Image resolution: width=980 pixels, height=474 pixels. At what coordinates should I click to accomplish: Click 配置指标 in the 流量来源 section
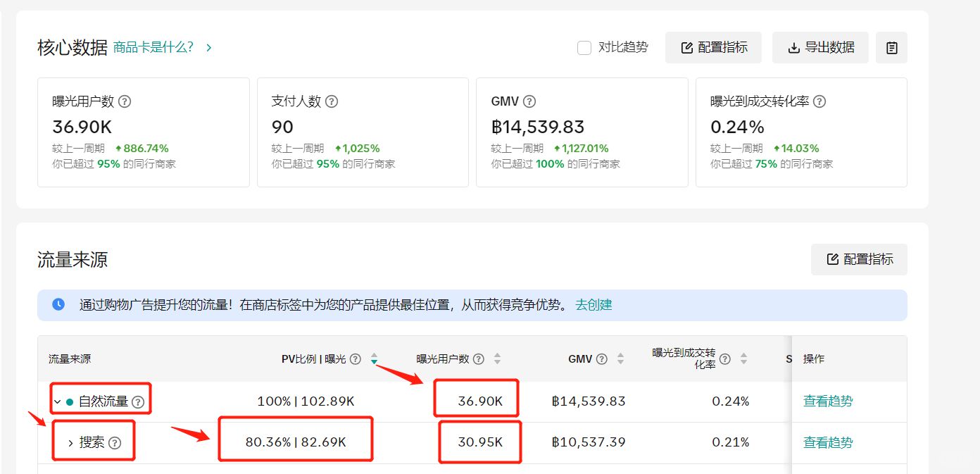[x=859, y=259]
